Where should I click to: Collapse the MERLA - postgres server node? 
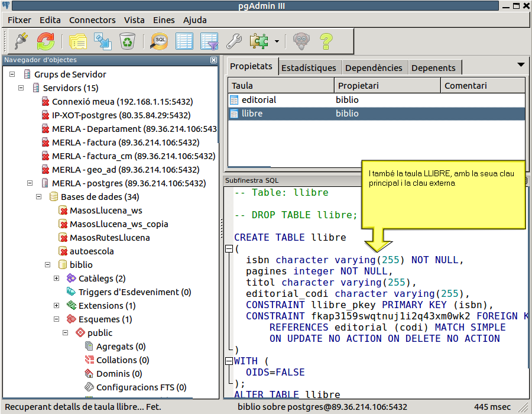(30, 183)
